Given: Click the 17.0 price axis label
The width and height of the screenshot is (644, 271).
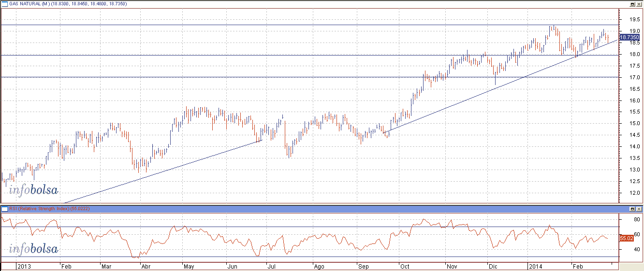Looking at the screenshot, I should pyautogui.click(x=635, y=77).
